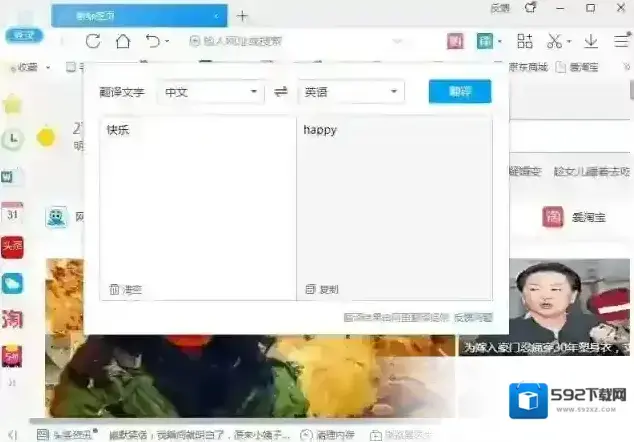The image size is (634, 442).
Task: Open the downloads arrow icon
Action: 591,41
